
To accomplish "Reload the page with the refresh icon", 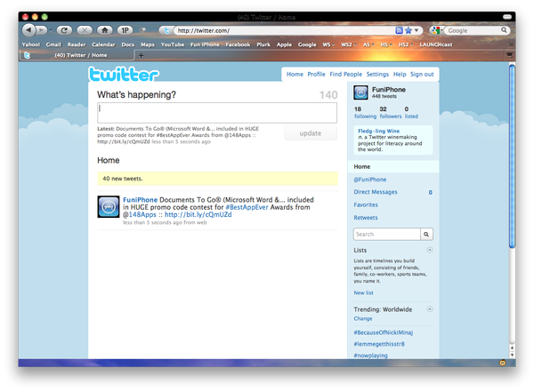I will pos(64,30).
